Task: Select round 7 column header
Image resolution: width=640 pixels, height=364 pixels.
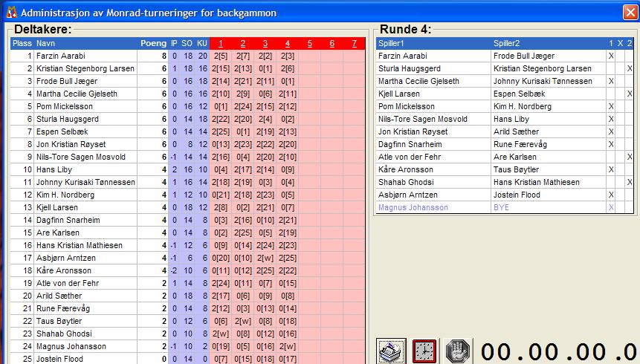Action: pos(354,43)
